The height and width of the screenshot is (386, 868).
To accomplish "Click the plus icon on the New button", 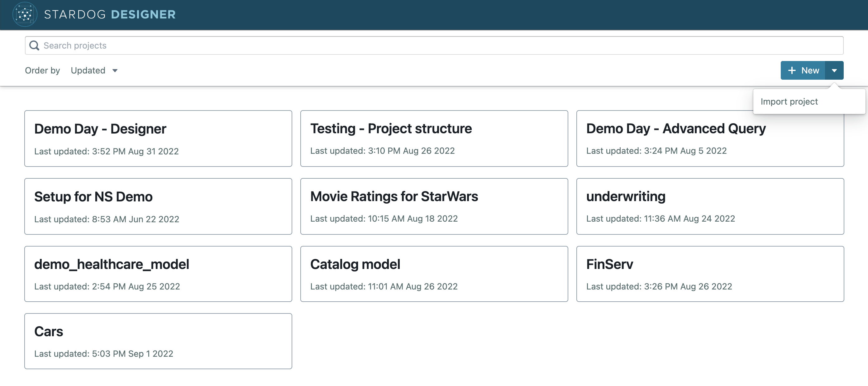I will [792, 70].
